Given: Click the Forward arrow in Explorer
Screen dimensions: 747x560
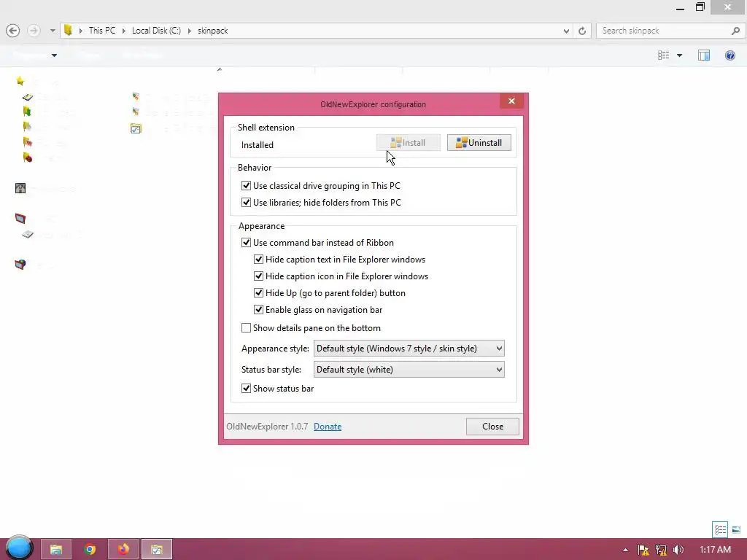Looking at the screenshot, I should pyautogui.click(x=34, y=31).
